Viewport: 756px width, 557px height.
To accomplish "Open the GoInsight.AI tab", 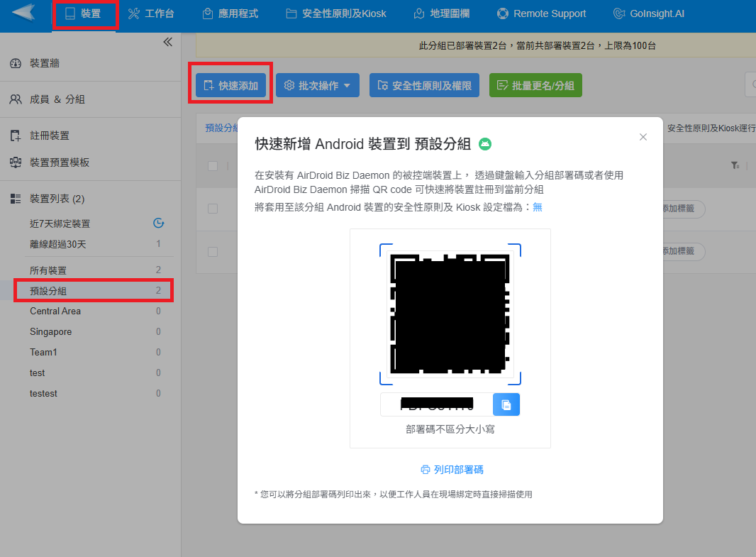I will click(x=648, y=13).
